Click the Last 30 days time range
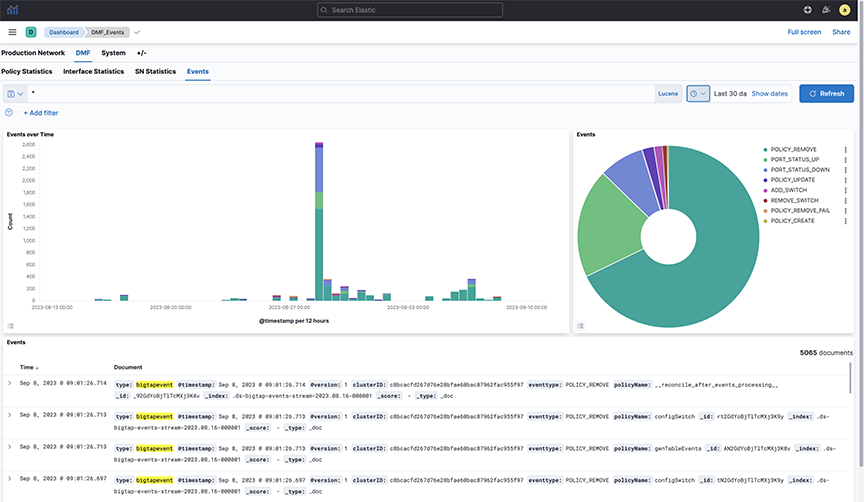 click(x=730, y=94)
